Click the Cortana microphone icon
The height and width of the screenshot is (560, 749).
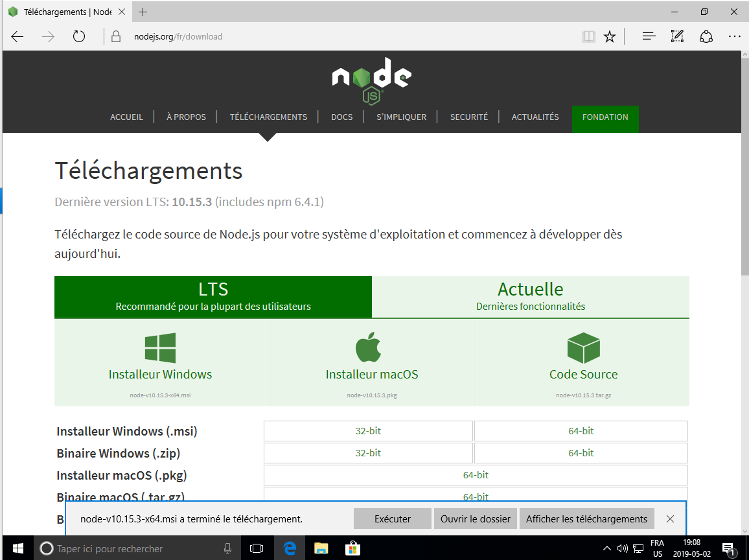pos(228,548)
